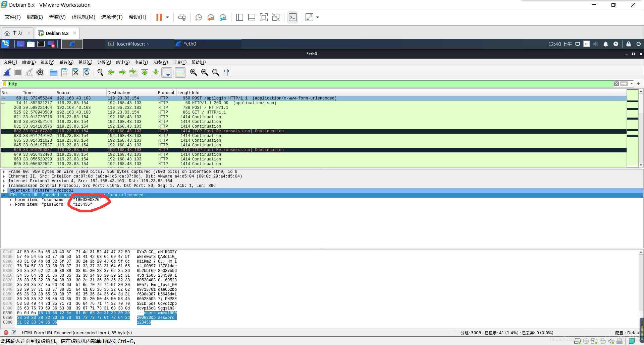This screenshot has width=644, height=345.
Task: Go back to previous packet arrow
Action: [111, 72]
